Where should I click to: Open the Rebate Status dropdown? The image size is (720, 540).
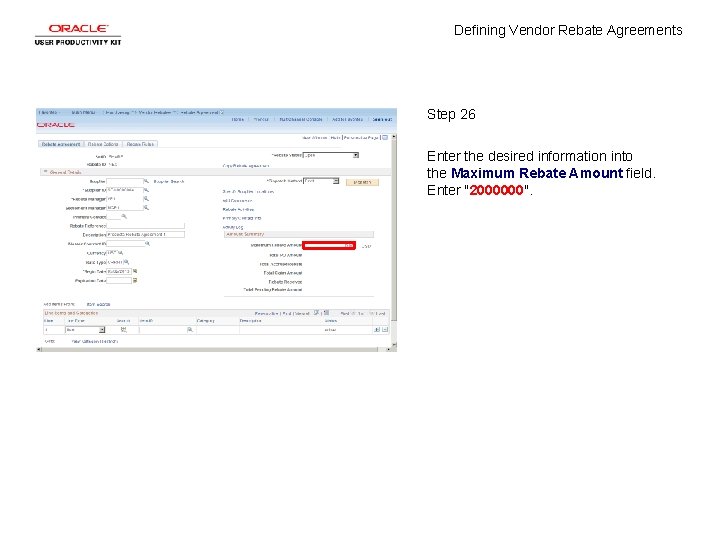coord(331,155)
